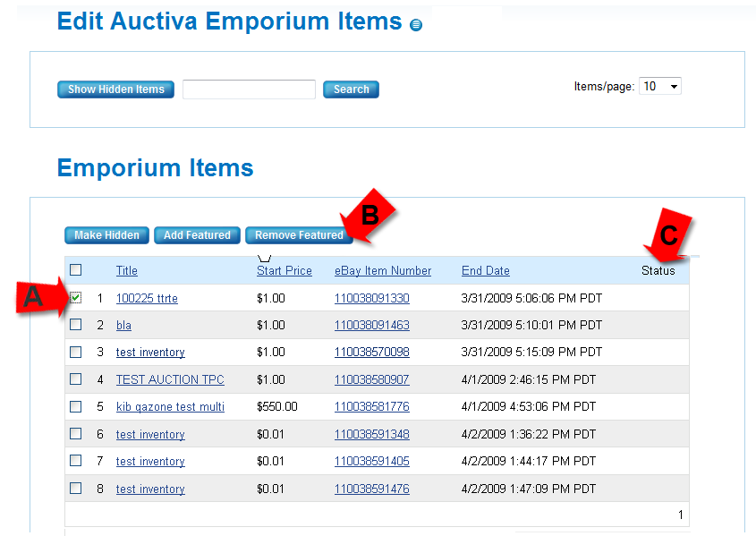
Task: Click the Edit Auctiva Emporium Items heading
Action: (230, 21)
